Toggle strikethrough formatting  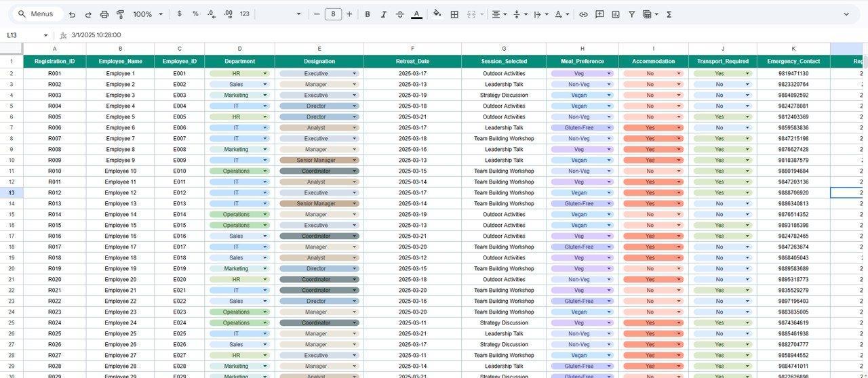coord(399,14)
